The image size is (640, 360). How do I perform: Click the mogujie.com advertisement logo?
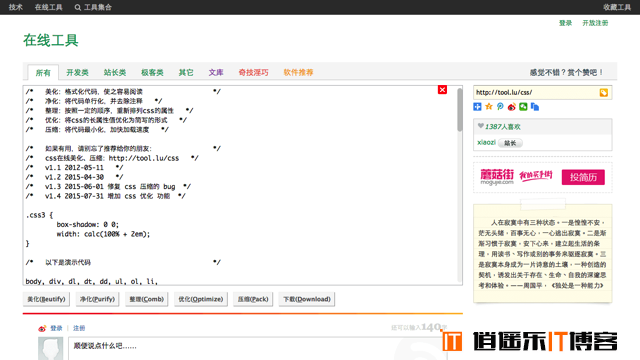497,177
